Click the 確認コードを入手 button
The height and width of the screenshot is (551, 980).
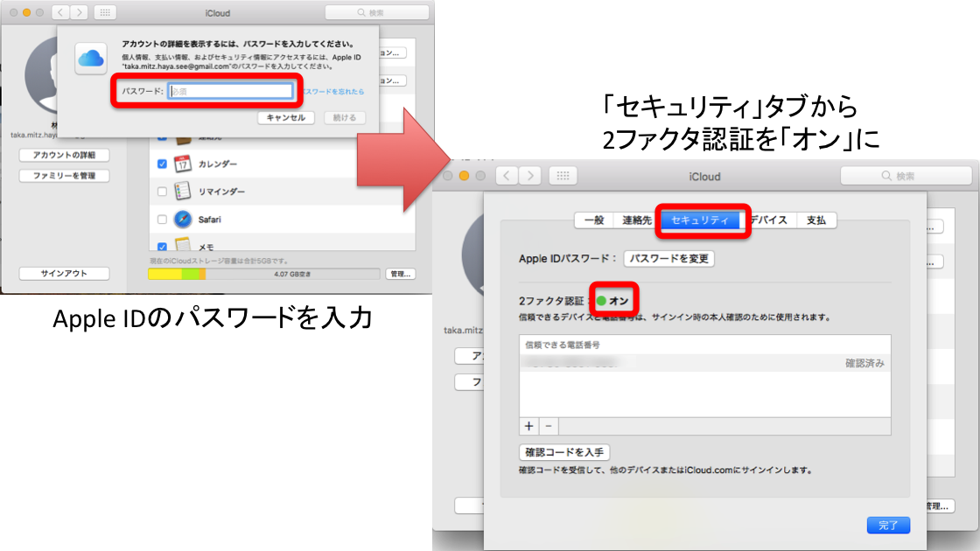point(564,452)
